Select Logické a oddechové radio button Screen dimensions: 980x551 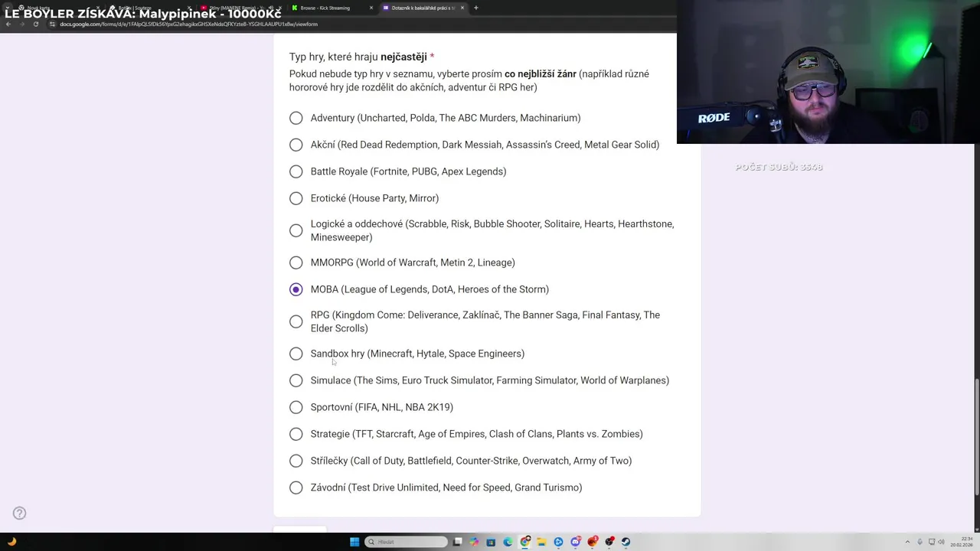pos(296,230)
